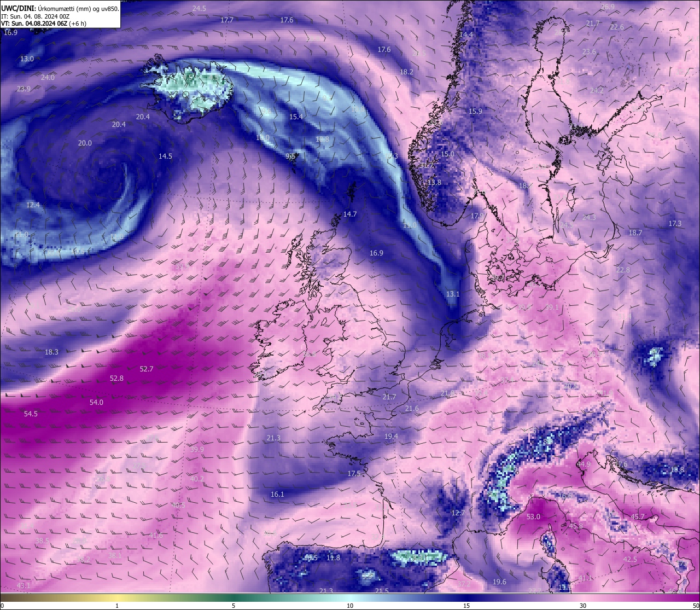
Task: Click the 21.6 value label
Action: 412,408
